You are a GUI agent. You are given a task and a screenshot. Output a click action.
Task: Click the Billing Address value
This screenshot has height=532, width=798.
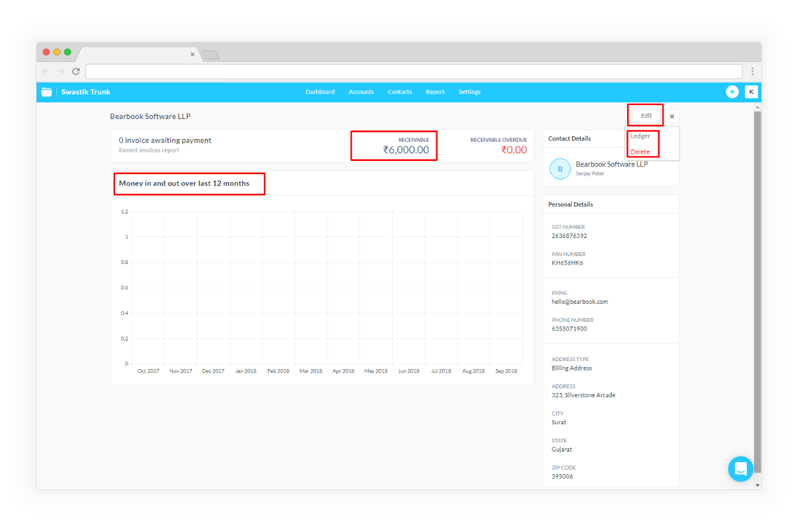coord(571,368)
